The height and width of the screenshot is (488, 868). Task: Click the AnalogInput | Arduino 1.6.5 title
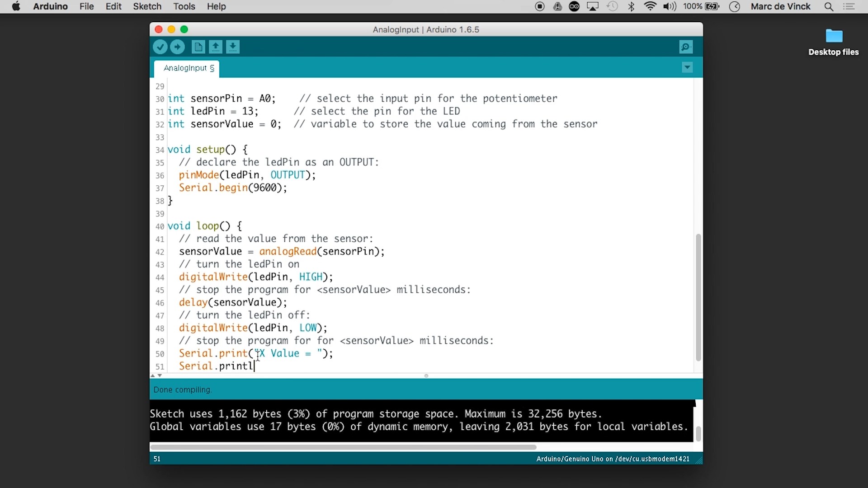point(426,29)
